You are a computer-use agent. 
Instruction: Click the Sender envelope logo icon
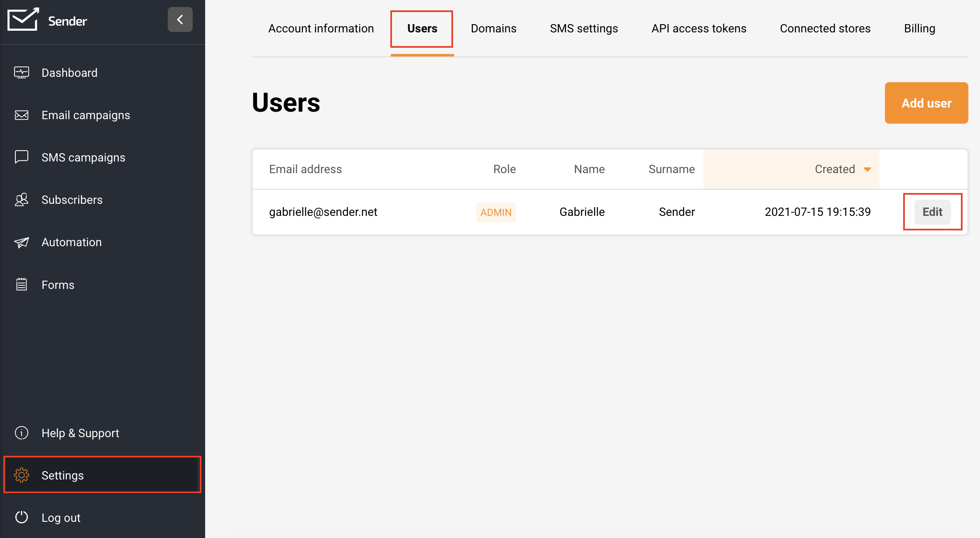[23, 20]
